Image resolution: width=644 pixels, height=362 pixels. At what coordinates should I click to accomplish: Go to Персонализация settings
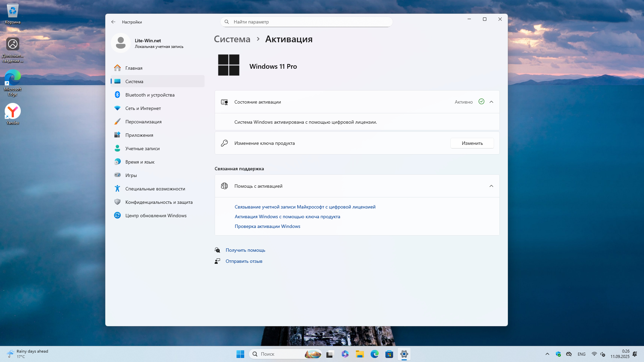pyautogui.click(x=143, y=122)
